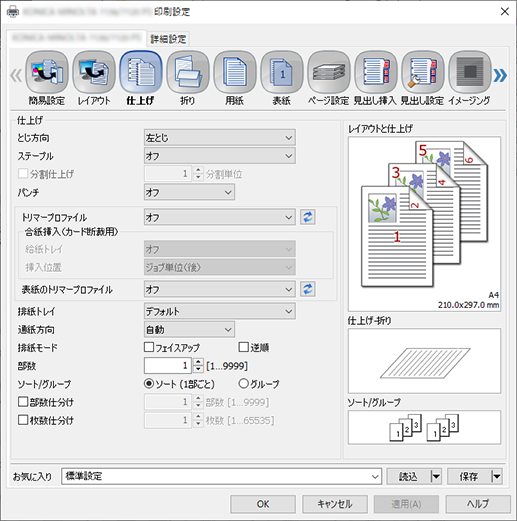Click refresh icon beside トリマープロファイル
The height and width of the screenshot is (521, 517).
point(307,217)
